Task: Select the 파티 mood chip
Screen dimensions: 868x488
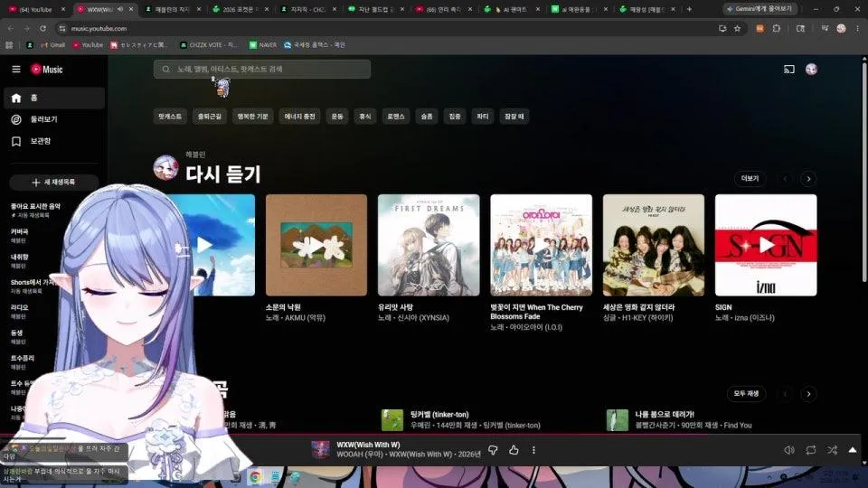Action: point(483,117)
